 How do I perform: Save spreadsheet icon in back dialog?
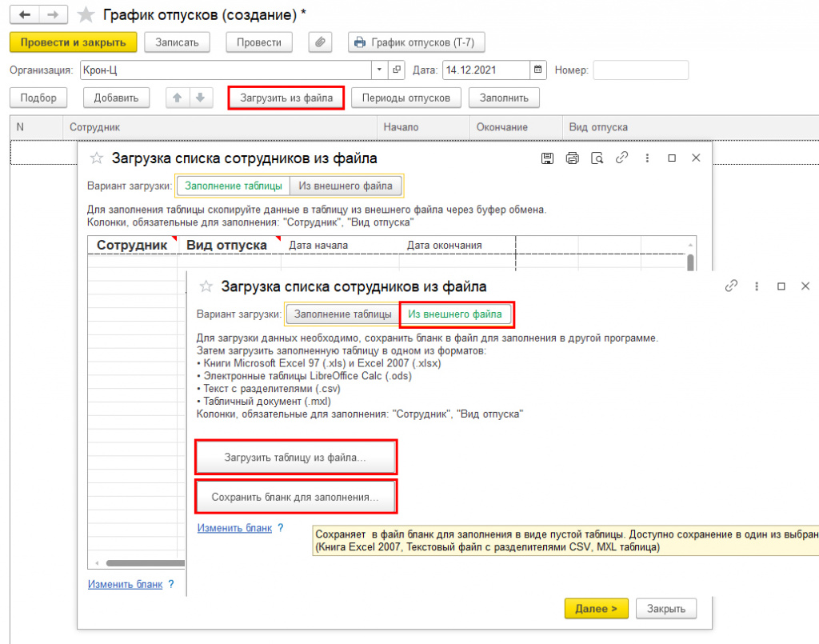pyautogui.click(x=547, y=158)
